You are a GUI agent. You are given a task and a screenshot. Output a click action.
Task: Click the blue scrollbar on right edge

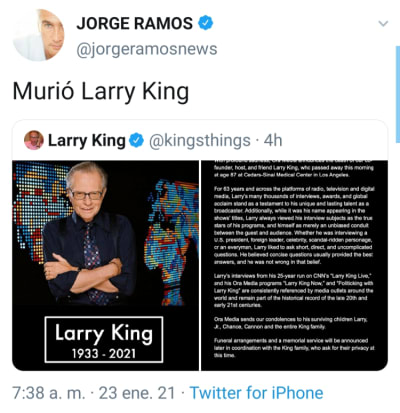[x=398, y=94]
